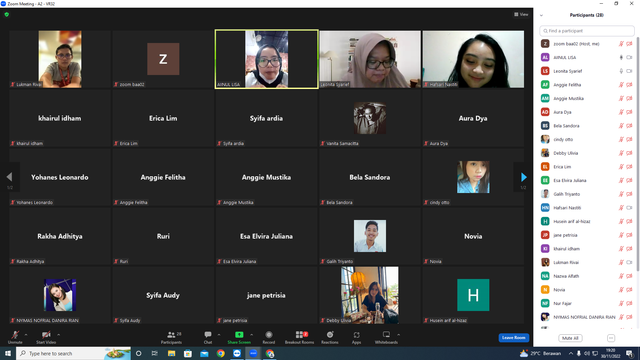Open the Apps icon
Image resolution: width=640 pixels, height=360 pixels.
click(x=356, y=335)
